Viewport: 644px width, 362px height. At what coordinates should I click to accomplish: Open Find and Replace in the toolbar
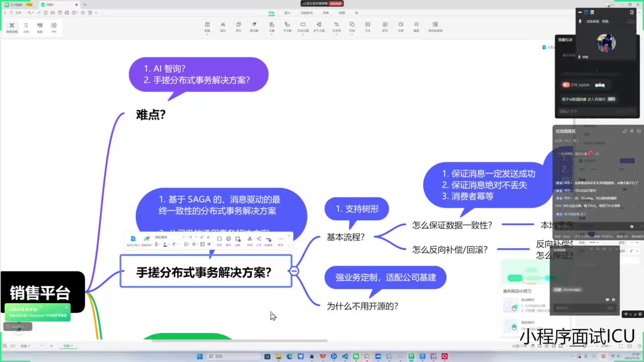(435, 26)
